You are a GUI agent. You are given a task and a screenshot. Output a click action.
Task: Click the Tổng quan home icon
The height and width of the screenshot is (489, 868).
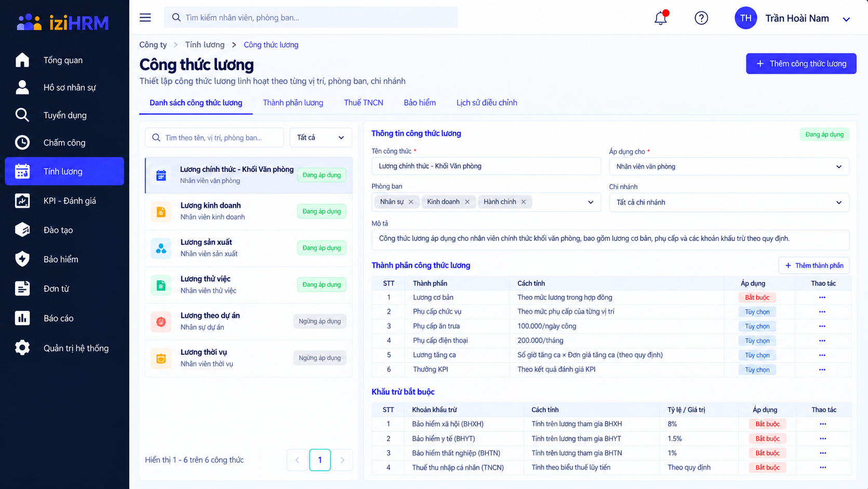(x=22, y=60)
